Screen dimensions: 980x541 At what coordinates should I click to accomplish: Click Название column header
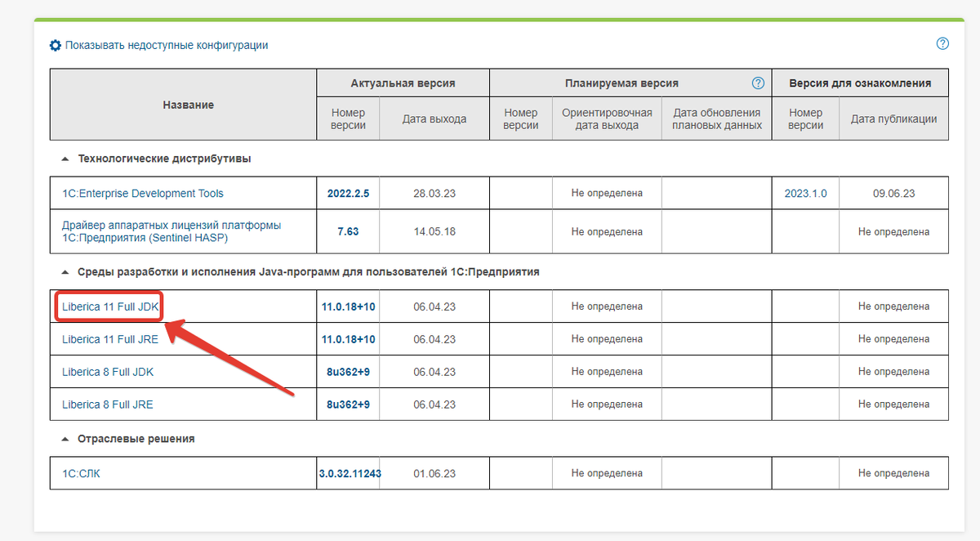188,105
